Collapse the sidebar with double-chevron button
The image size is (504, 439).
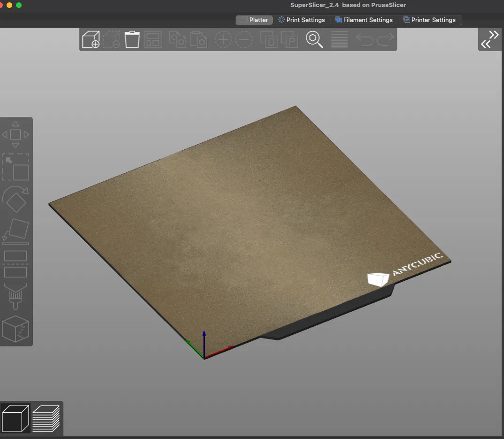(x=490, y=39)
